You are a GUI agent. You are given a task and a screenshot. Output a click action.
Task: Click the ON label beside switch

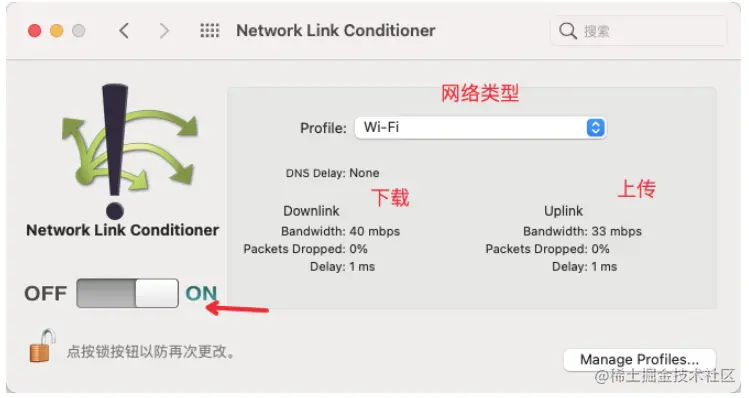[x=201, y=293]
